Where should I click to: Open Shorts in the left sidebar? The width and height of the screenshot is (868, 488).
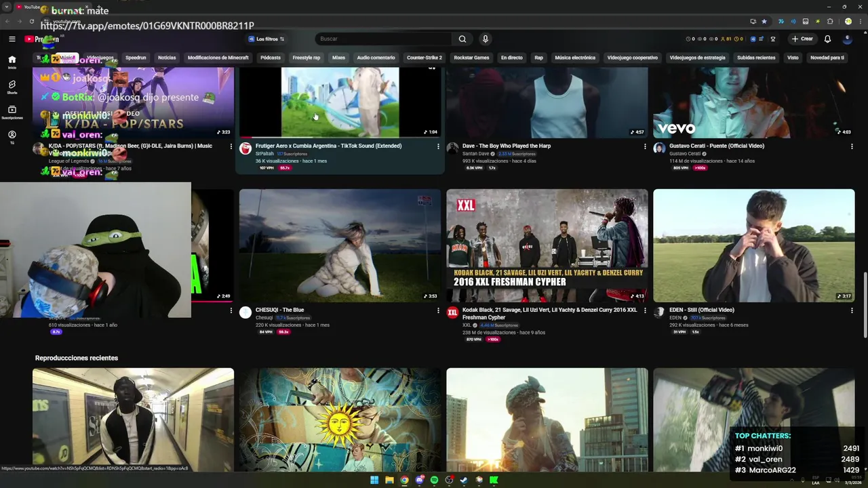coord(12,87)
